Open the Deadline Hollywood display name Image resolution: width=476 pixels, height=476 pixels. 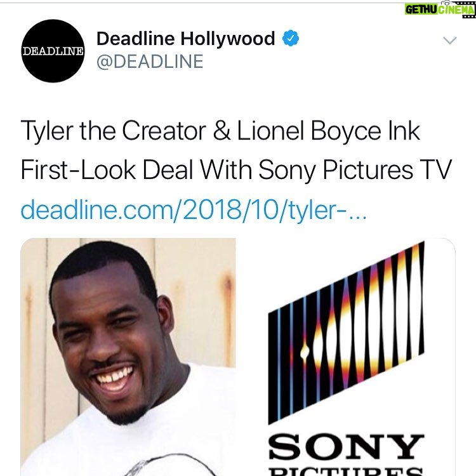click(185, 39)
